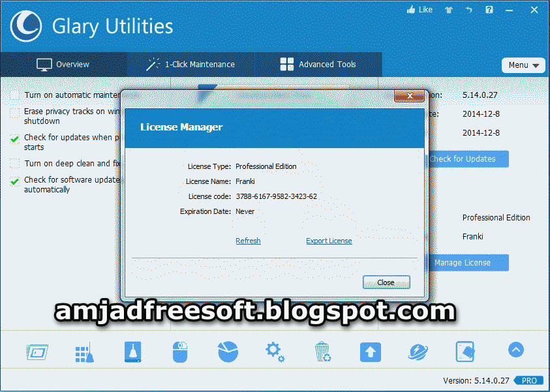This screenshot has height=392, width=550.
Task: Switch to the Advanced Tools tab
Action: [318, 65]
